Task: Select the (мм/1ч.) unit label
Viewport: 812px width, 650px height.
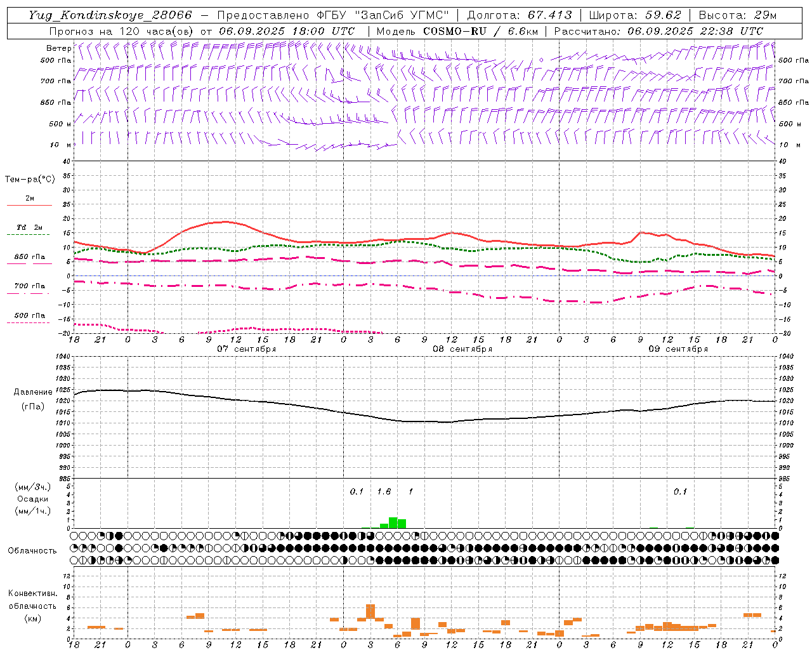Action: point(33,511)
